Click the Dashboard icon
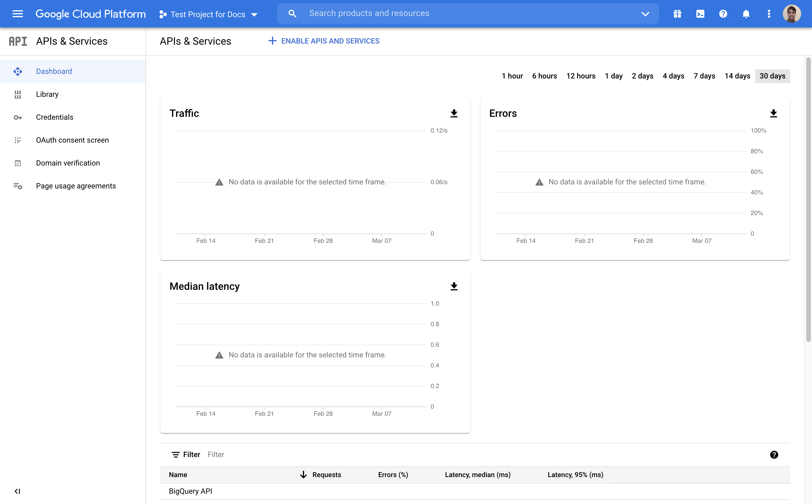812x504 pixels. click(x=18, y=71)
